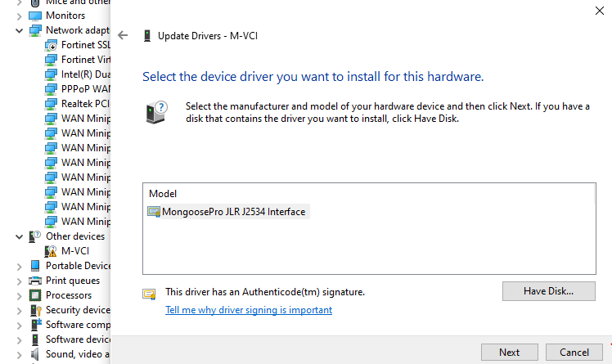Select the Fortinet Virtual adapter entry
The width and height of the screenshot is (612, 364).
(x=85, y=59)
